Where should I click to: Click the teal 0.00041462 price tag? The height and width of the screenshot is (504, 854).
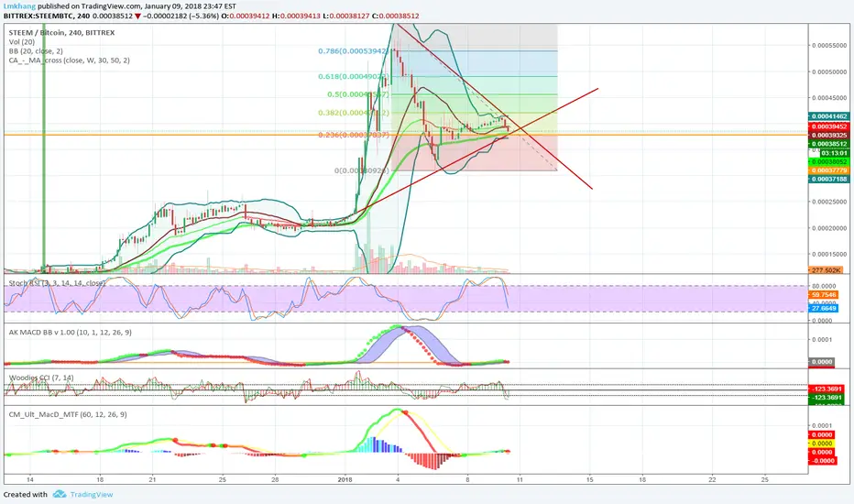[x=829, y=116]
